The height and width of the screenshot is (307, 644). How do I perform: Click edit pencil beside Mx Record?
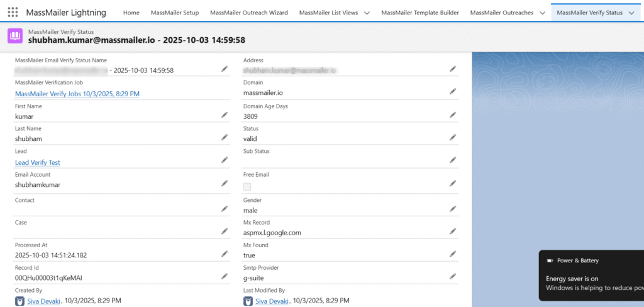tap(452, 232)
